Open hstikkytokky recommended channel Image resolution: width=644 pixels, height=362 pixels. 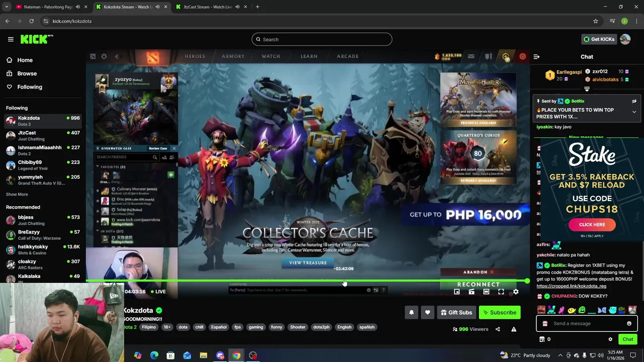(x=43, y=249)
